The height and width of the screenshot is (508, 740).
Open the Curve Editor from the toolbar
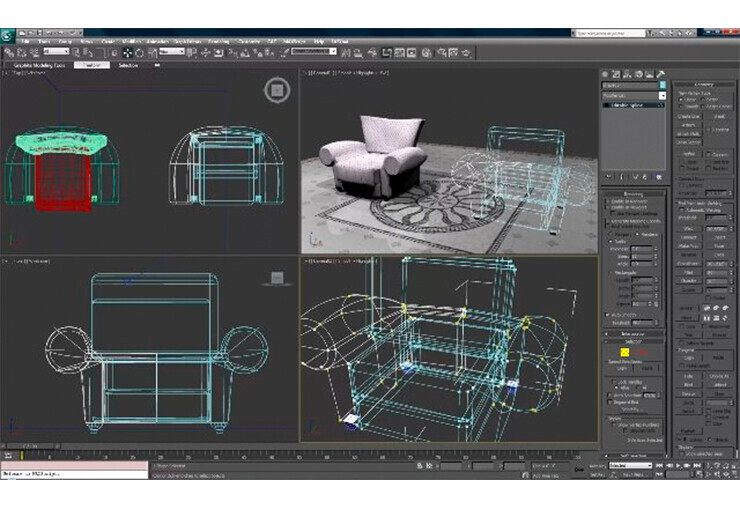(x=399, y=53)
